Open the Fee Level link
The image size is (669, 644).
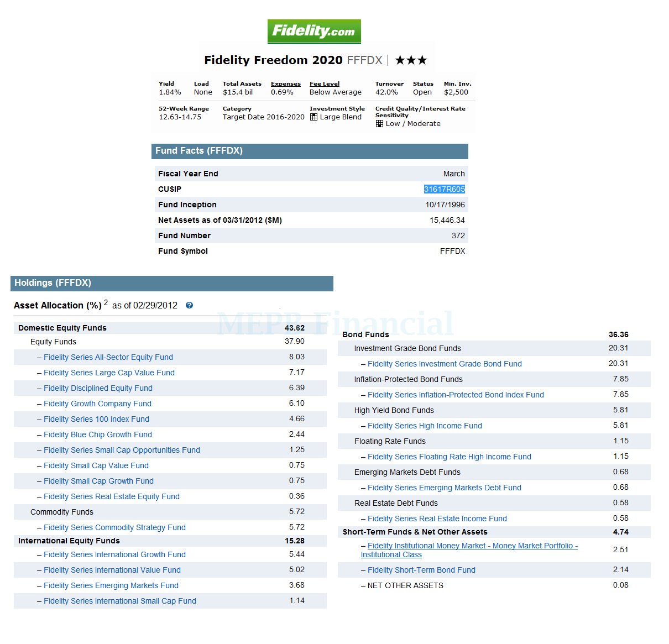[x=325, y=84]
